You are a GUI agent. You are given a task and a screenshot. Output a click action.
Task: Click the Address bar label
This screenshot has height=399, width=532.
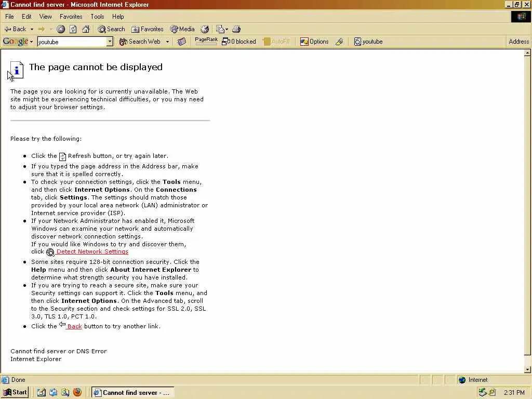point(519,42)
